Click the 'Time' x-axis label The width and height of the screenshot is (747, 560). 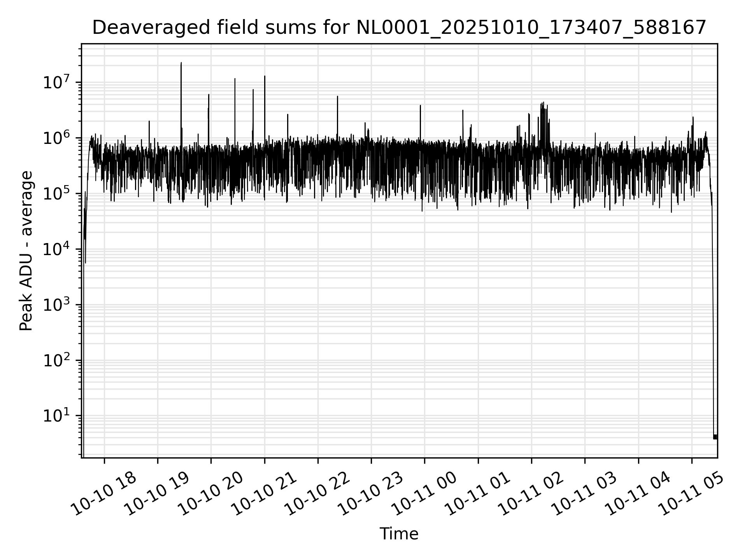coord(399,534)
